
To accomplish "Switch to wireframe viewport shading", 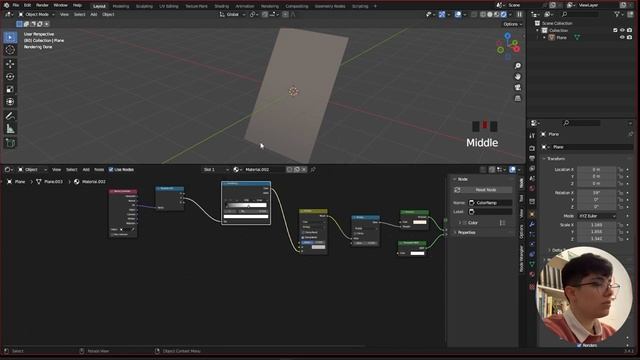I will 483,14.
